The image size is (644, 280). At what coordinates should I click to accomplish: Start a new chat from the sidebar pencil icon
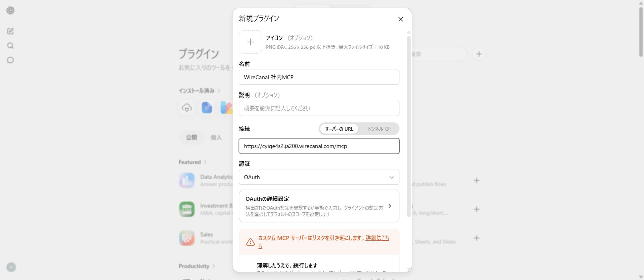tap(10, 31)
